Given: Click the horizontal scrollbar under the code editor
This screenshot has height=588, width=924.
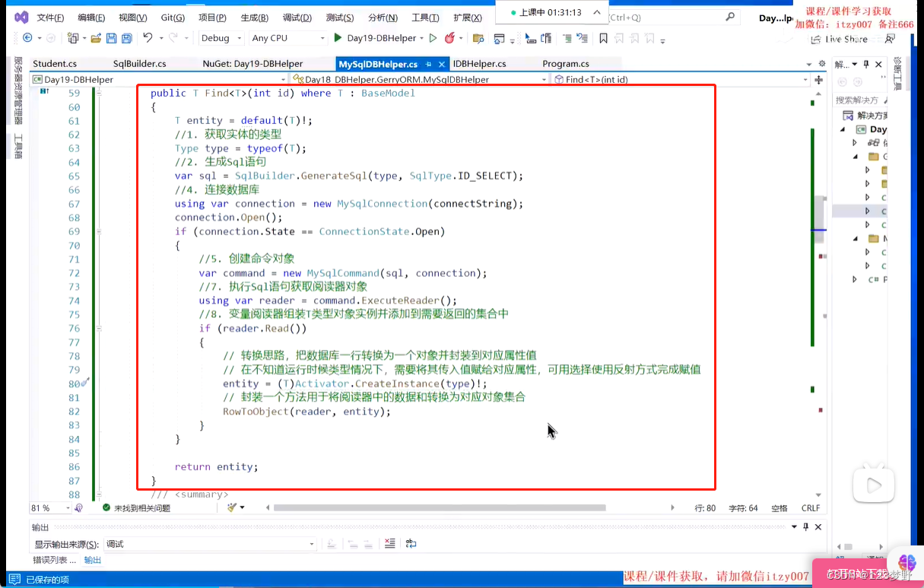Looking at the screenshot, I should click(x=440, y=507).
